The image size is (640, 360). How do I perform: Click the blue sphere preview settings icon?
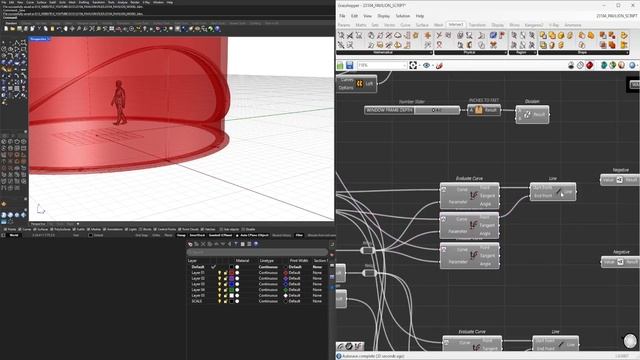[x=632, y=65]
